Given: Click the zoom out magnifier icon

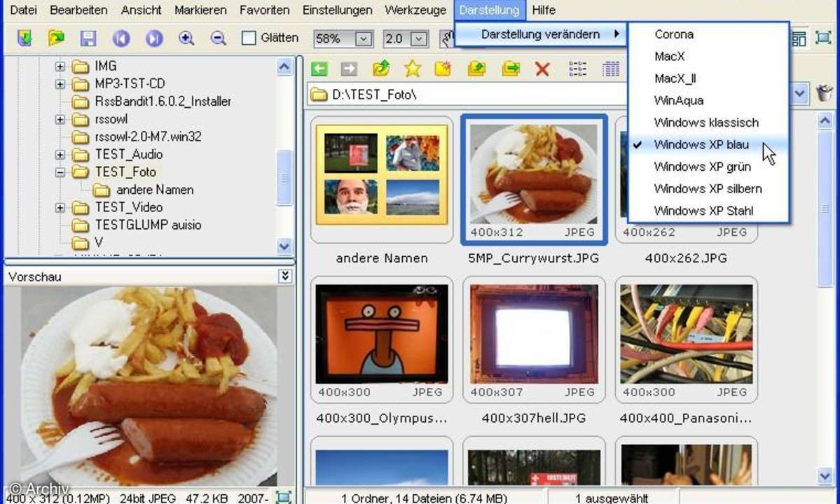Looking at the screenshot, I should tap(218, 38).
